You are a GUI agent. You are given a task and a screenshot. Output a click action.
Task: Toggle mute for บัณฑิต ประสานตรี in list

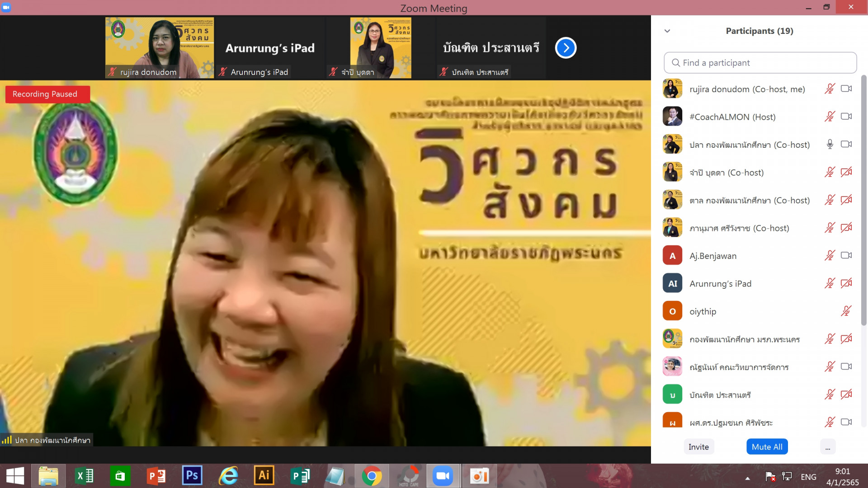830,394
